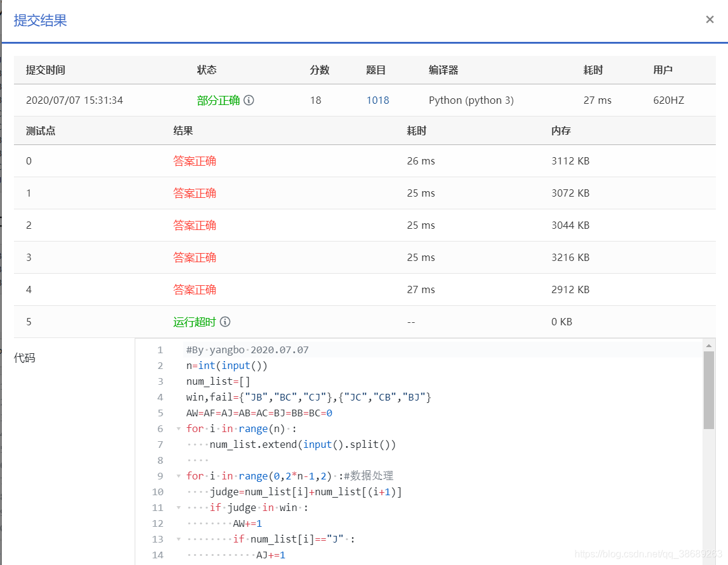Click the 状态 column header
Viewport: 728px width, 565px height.
(x=207, y=70)
